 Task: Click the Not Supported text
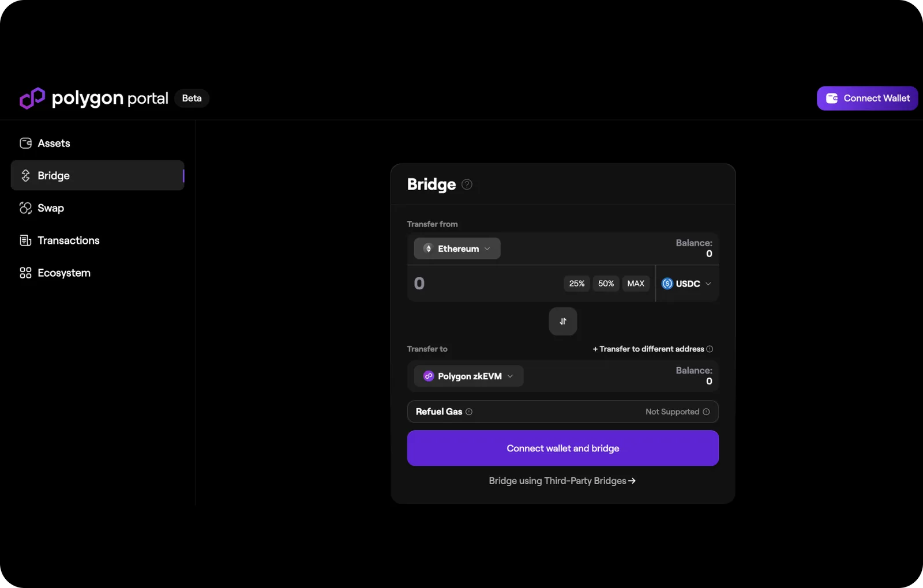[672, 412]
